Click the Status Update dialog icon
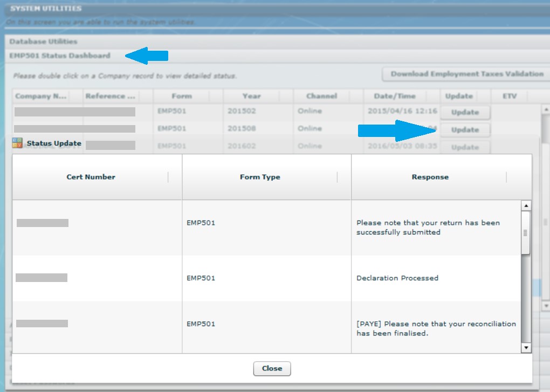 18,143
